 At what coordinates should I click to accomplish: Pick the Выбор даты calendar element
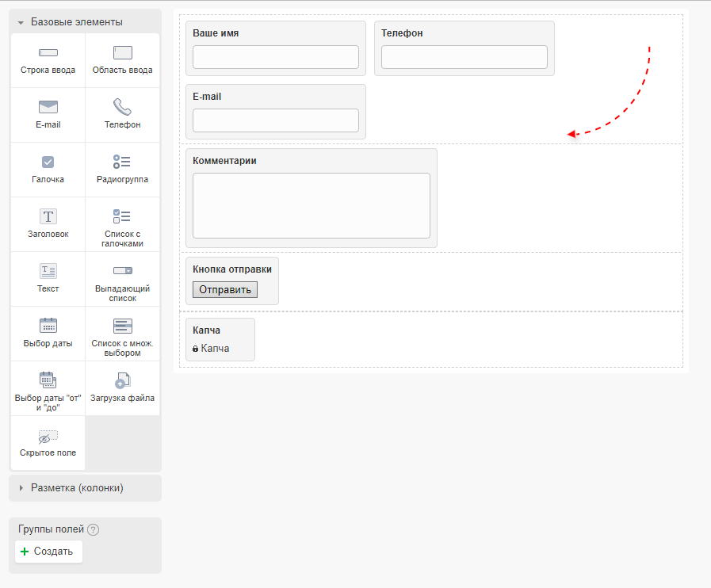[48, 326]
